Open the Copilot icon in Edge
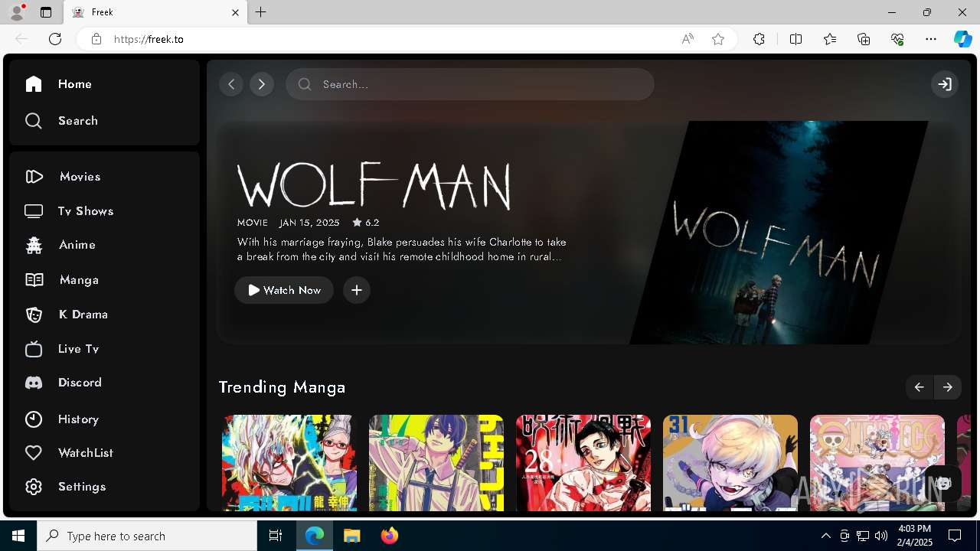Image resolution: width=980 pixels, height=551 pixels. (962, 39)
